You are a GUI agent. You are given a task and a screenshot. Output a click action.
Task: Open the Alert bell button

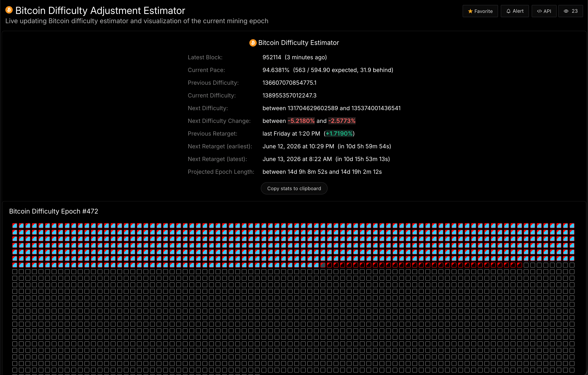coord(514,11)
